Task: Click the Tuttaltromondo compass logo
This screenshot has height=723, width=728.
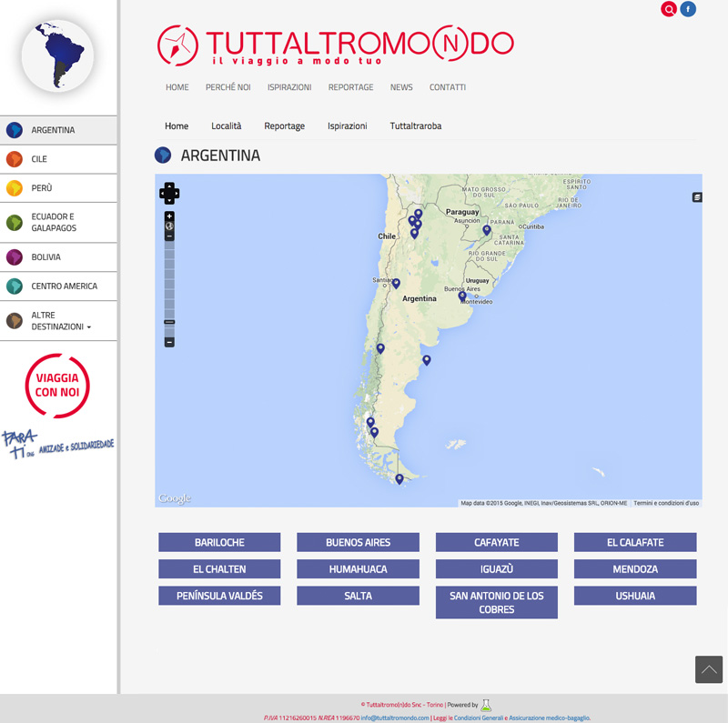Action: coord(177,45)
